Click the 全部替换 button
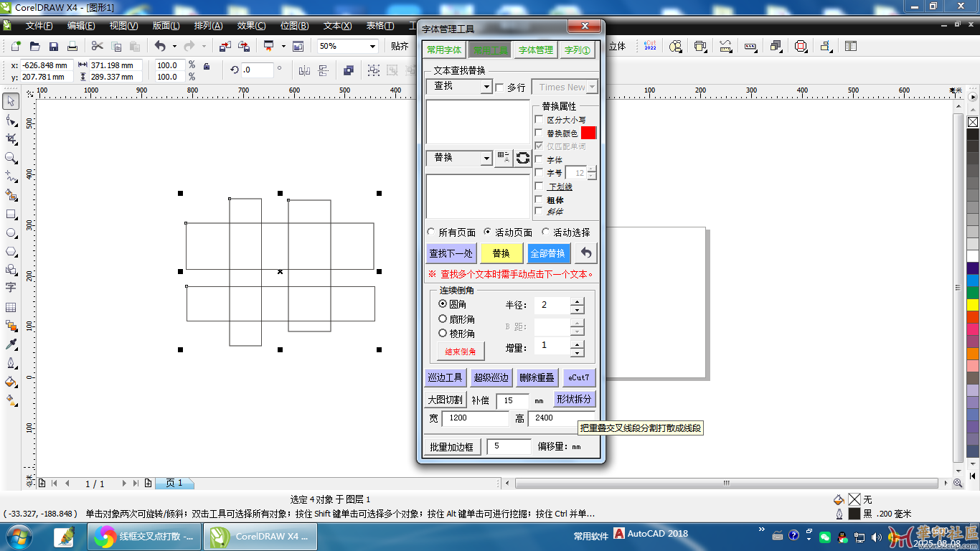 tap(548, 253)
